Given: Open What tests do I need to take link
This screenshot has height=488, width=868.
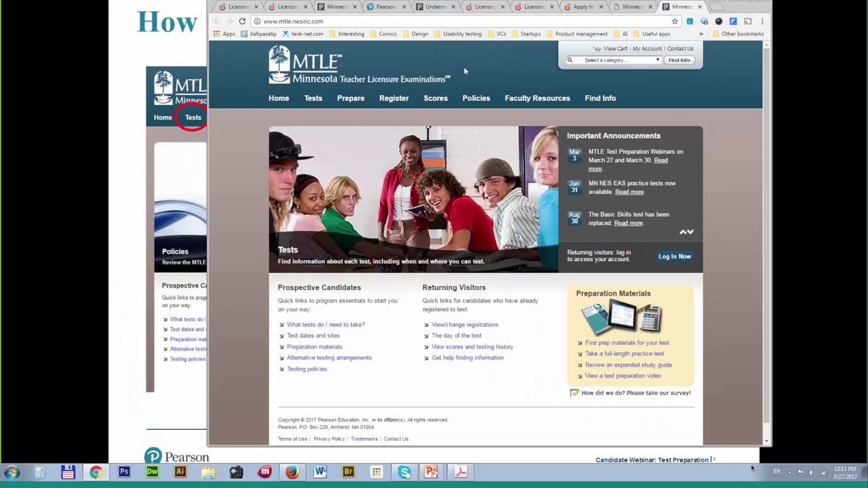Looking at the screenshot, I should click(x=325, y=325).
